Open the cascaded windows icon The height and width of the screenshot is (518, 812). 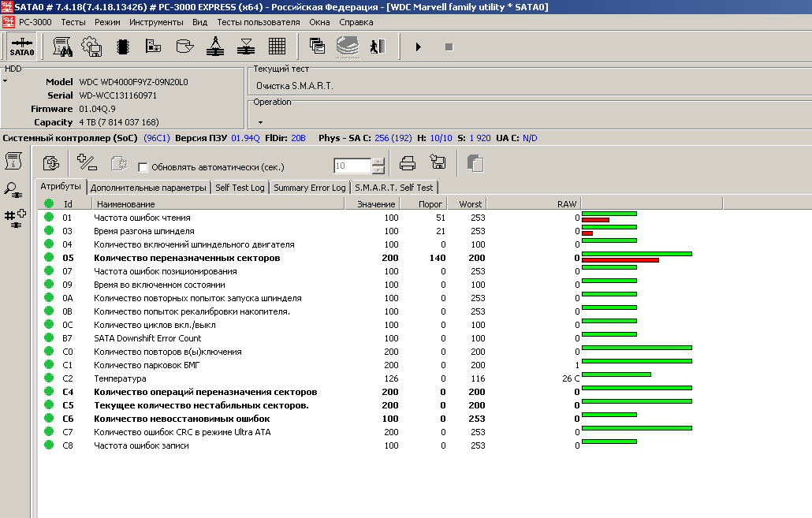(x=317, y=46)
